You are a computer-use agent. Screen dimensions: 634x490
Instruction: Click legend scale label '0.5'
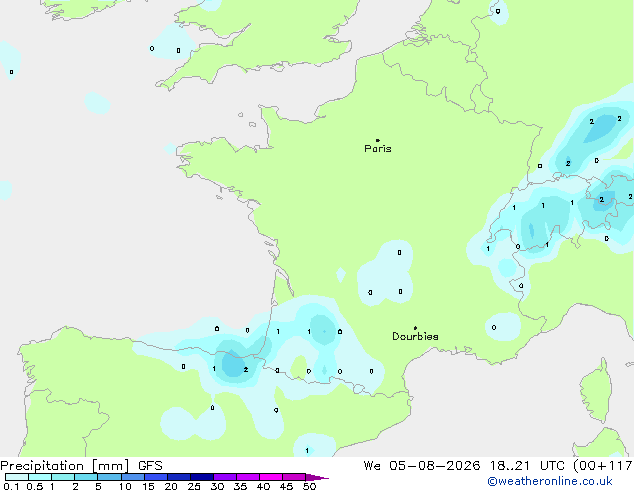pyautogui.click(x=34, y=486)
